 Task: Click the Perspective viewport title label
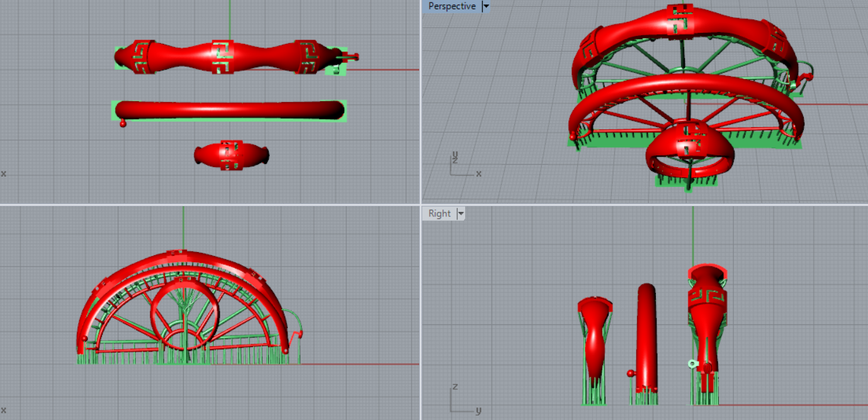pos(452,6)
